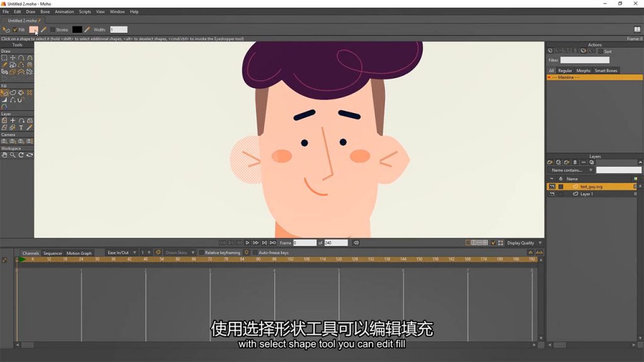
Task: Toggle the Fill checkbox
Action: (x=14, y=30)
